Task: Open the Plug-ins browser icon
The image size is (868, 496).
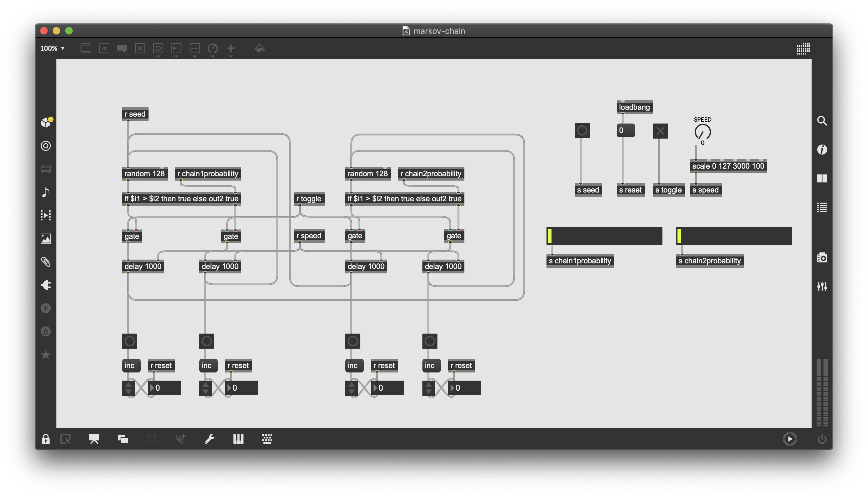Action: 46,285
